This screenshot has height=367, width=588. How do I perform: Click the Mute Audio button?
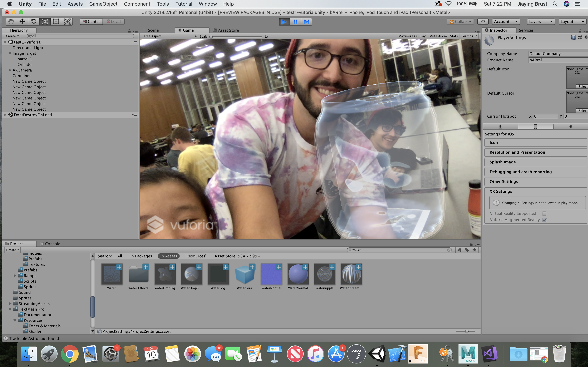pos(438,36)
